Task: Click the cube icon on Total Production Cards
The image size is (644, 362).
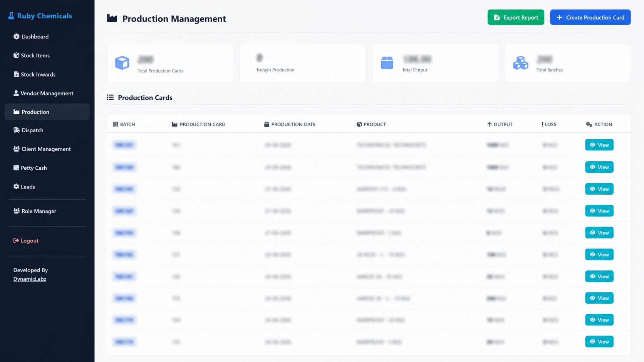Action: (122, 63)
